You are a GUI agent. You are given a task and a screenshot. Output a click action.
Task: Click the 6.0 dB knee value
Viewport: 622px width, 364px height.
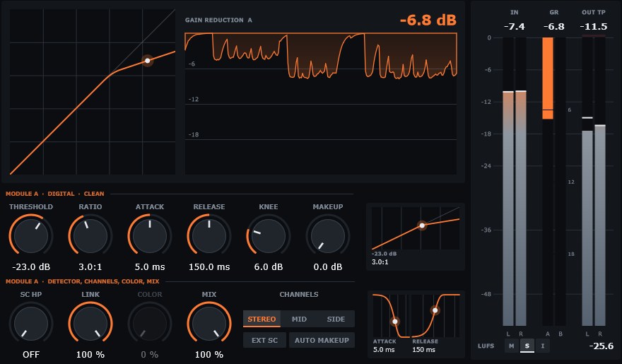pos(269,267)
